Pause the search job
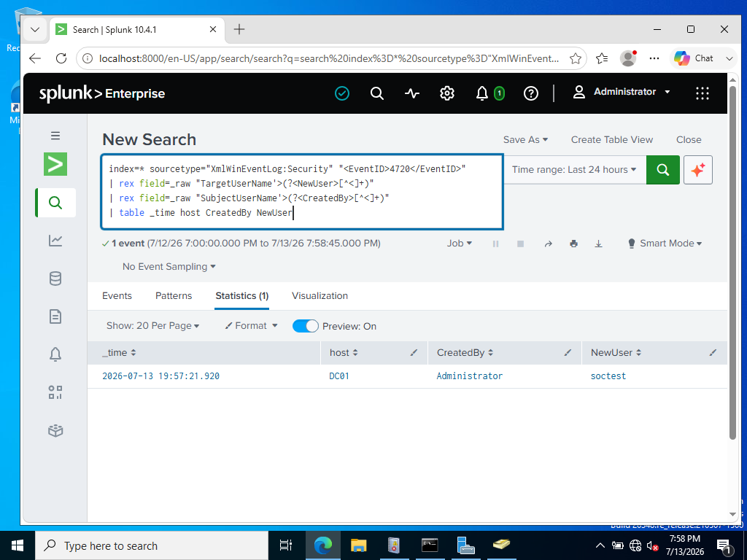 [x=495, y=244]
